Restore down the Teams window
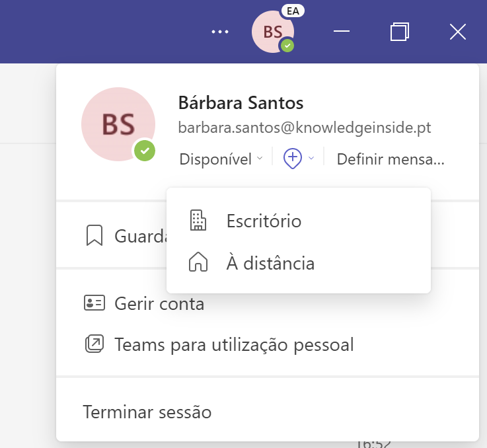 tap(399, 32)
